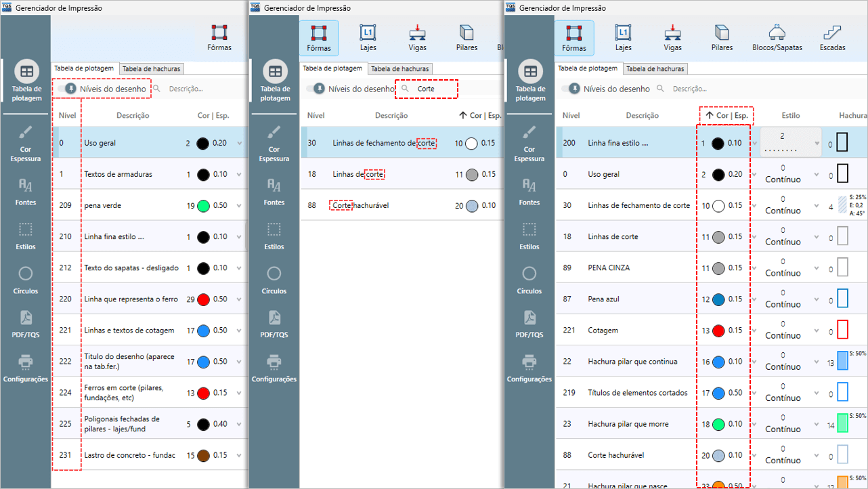Viewport: 868px width, 489px height.
Task: Toggle Níveis do desenho beside the Corte search
Action: click(x=315, y=89)
